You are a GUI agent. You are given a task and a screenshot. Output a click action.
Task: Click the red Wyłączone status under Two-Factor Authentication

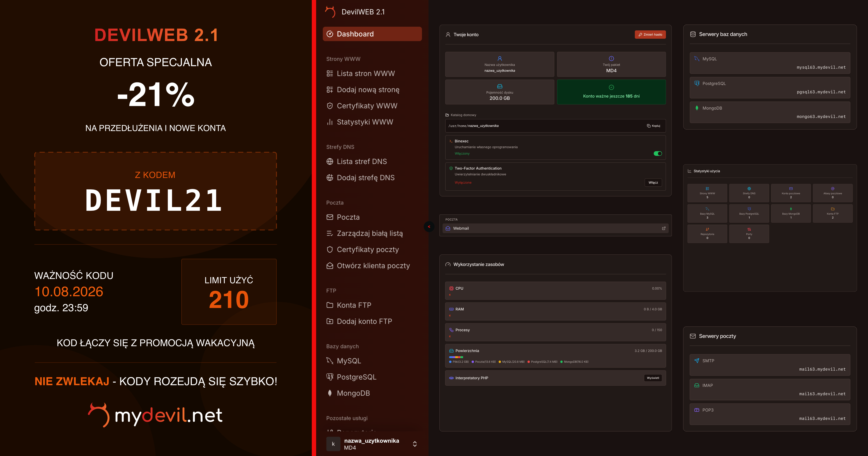463,182
